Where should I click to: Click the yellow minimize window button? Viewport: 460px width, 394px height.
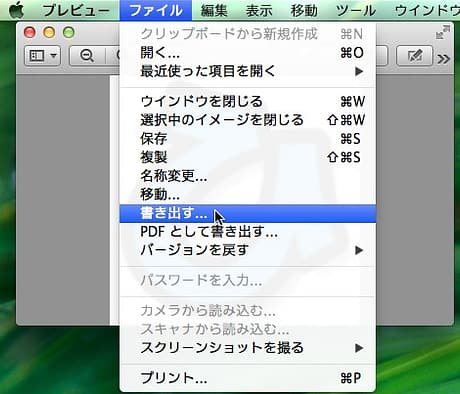coord(49,33)
